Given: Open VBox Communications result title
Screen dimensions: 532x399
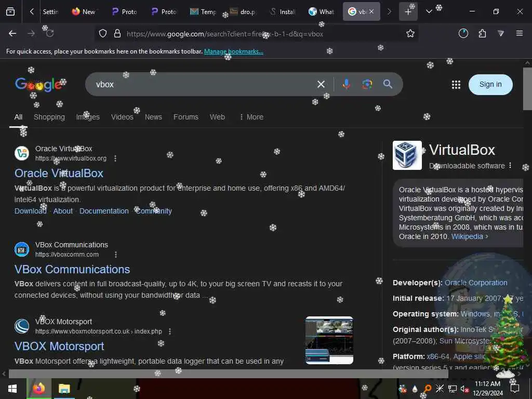Looking at the screenshot, I should point(72,270).
